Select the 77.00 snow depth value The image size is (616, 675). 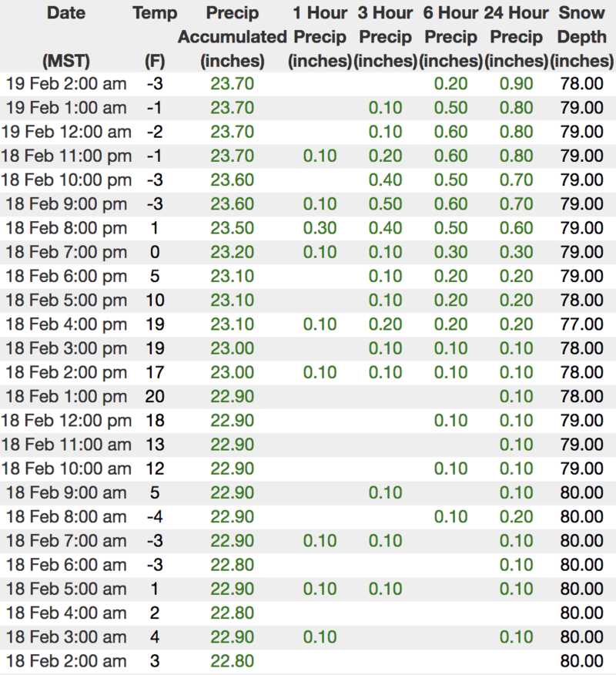[x=582, y=324]
